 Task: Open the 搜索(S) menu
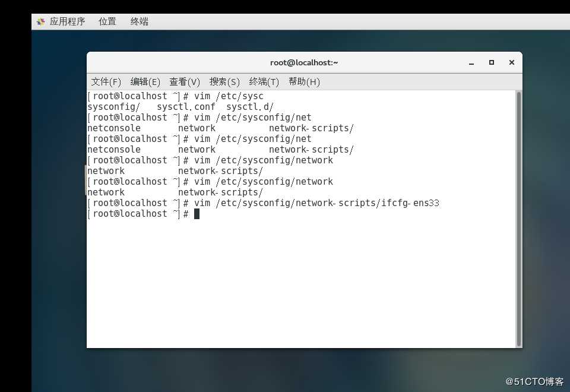(x=224, y=82)
